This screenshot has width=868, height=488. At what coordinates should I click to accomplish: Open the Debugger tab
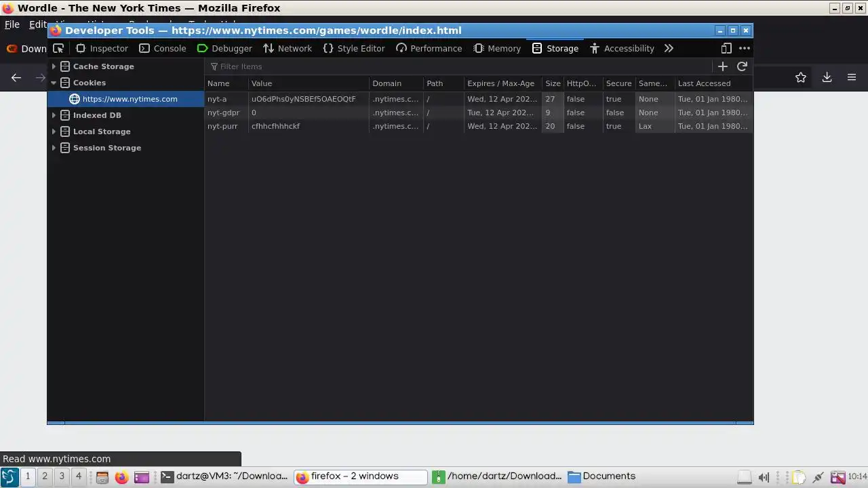point(224,48)
